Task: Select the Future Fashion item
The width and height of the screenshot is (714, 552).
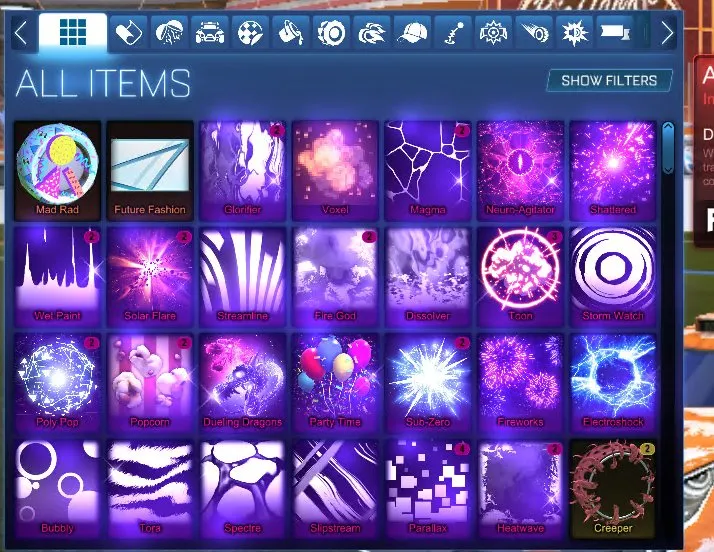Action: [x=150, y=171]
